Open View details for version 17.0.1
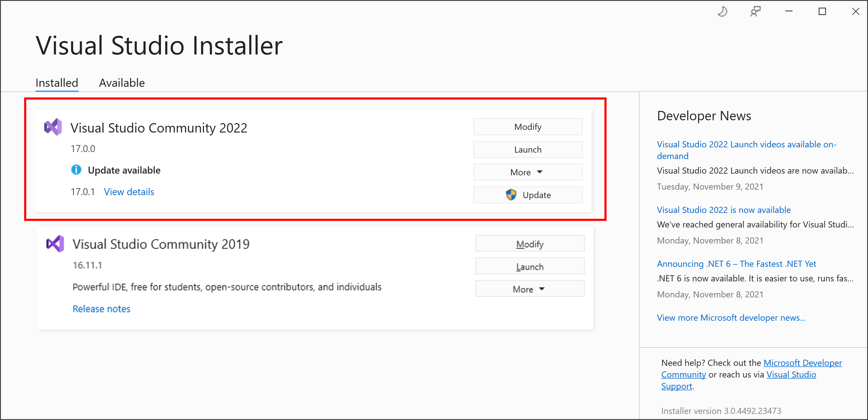 pyautogui.click(x=129, y=191)
